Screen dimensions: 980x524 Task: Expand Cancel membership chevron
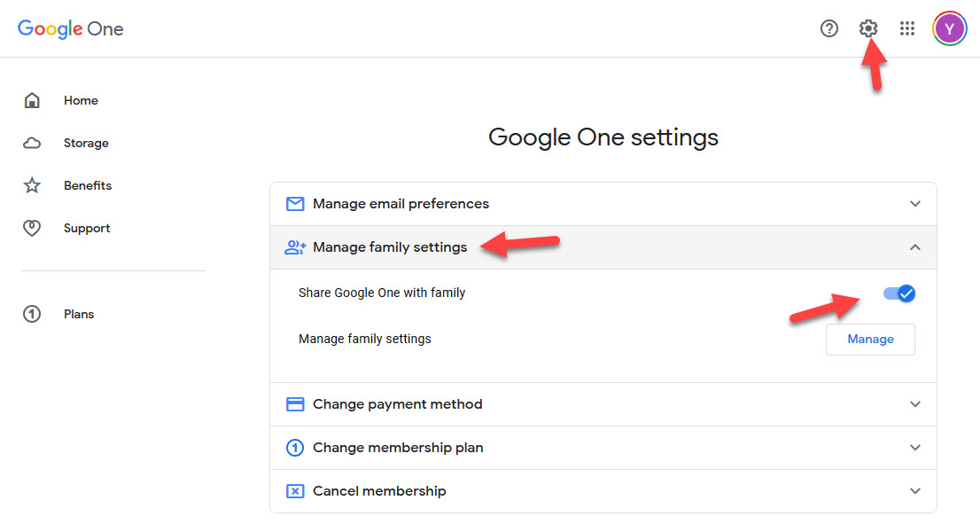(915, 491)
